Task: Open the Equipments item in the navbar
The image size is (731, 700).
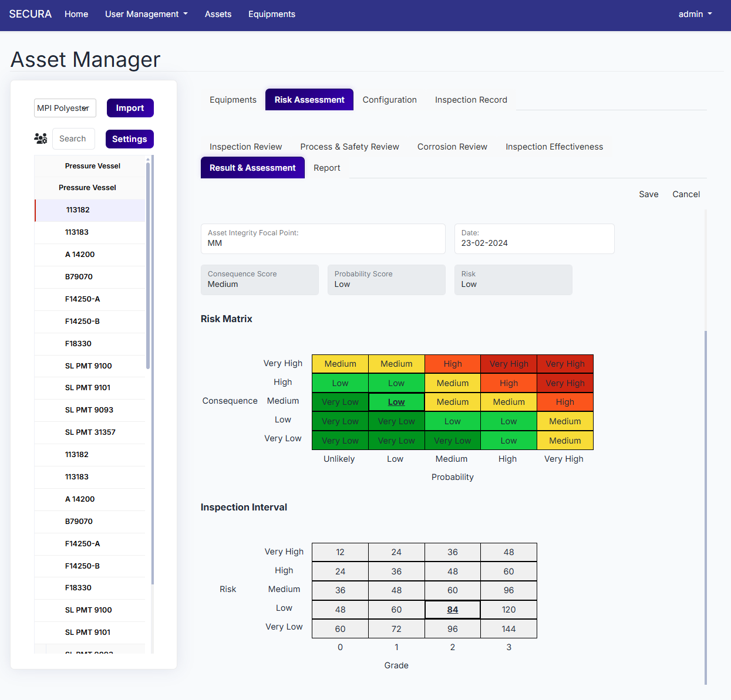Action: 272,14
